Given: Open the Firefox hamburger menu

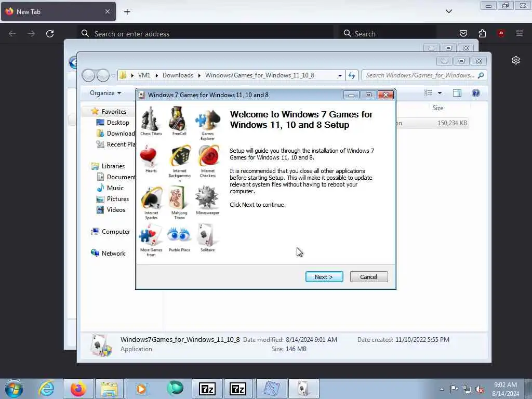Looking at the screenshot, I should [520, 33].
